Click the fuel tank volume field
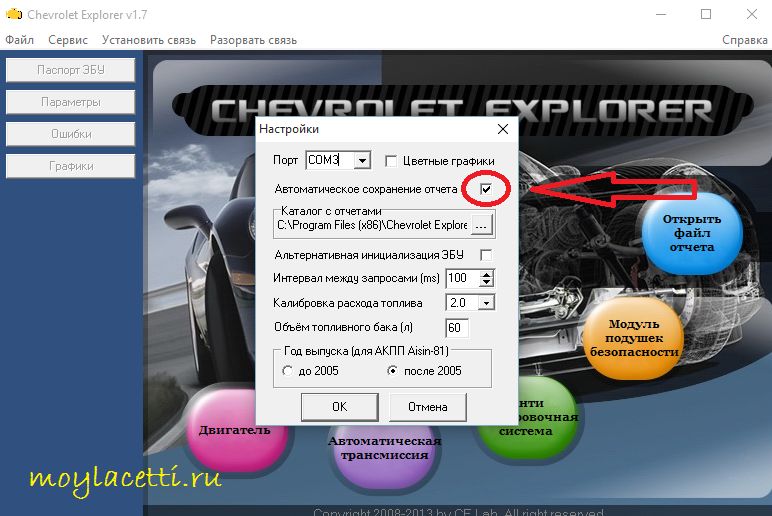This screenshot has width=772, height=516. click(457, 327)
